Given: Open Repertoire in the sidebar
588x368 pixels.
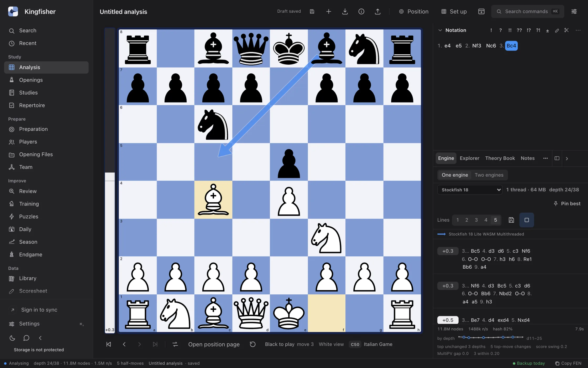Looking at the screenshot, I should [x=46, y=105].
